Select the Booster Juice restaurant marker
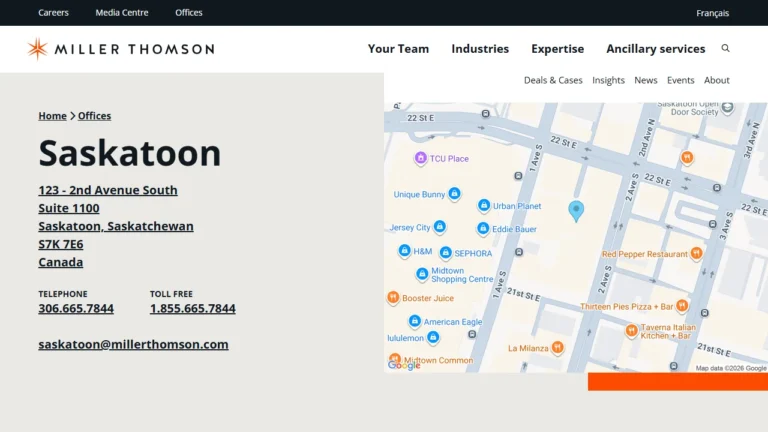 (393, 297)
